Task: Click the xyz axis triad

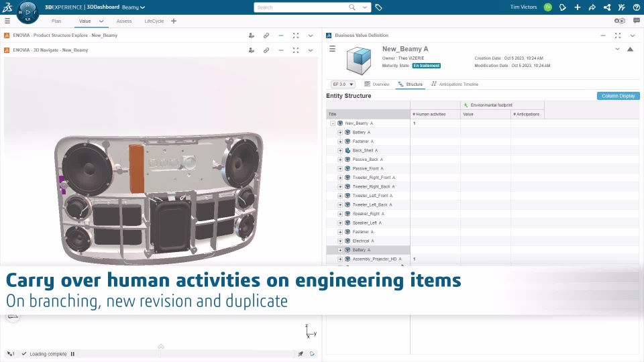Action: click(x=311, y=331)
